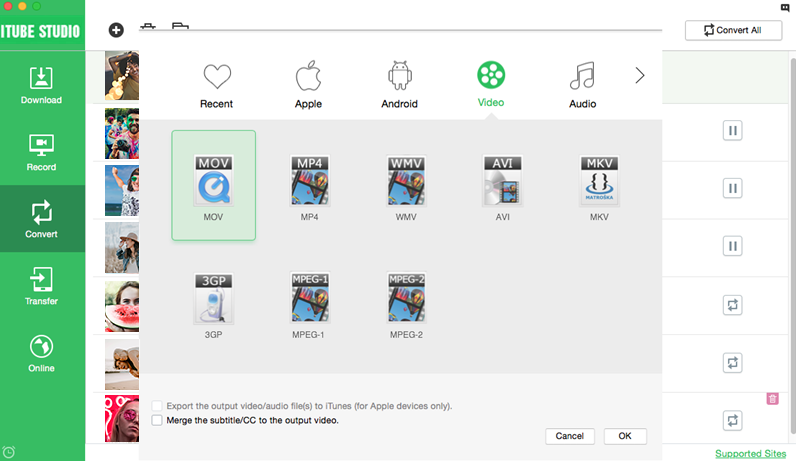Select the festival crowd video thumbnail

(122, 134)
